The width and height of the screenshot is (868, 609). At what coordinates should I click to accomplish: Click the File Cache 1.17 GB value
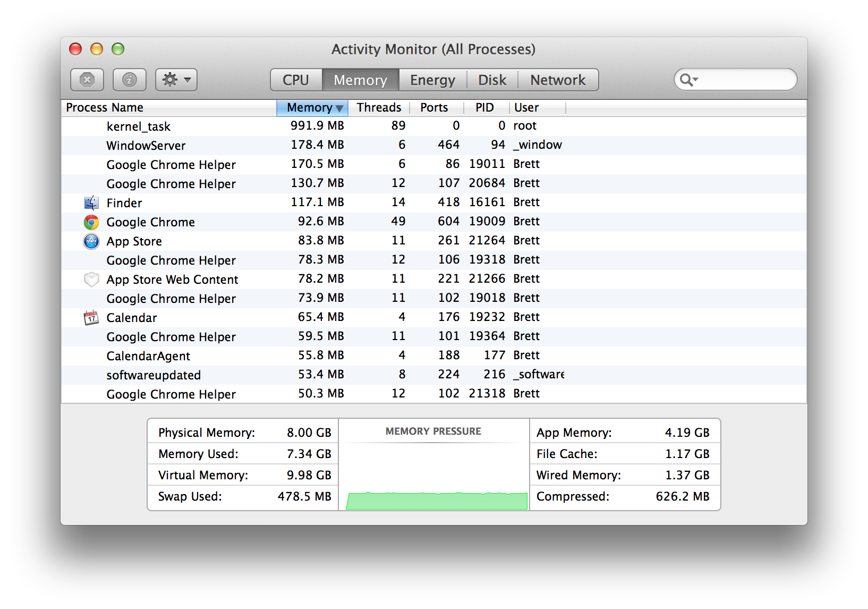(x=687, y=454)
